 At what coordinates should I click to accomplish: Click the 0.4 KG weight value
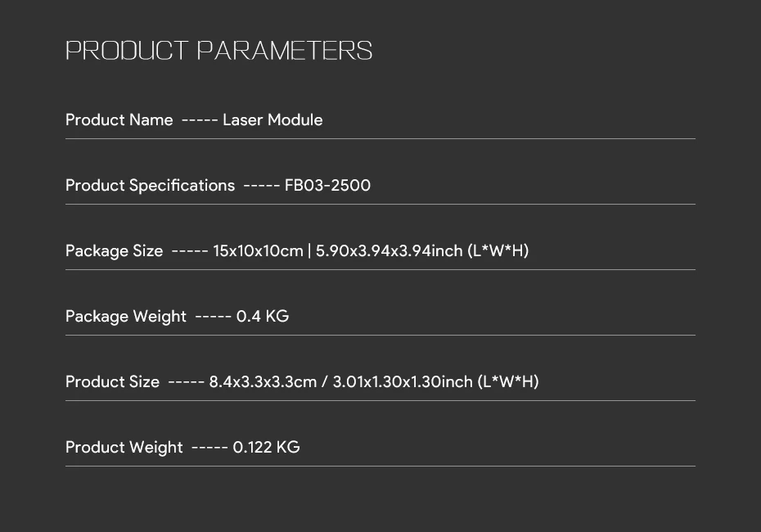[262, 317]
